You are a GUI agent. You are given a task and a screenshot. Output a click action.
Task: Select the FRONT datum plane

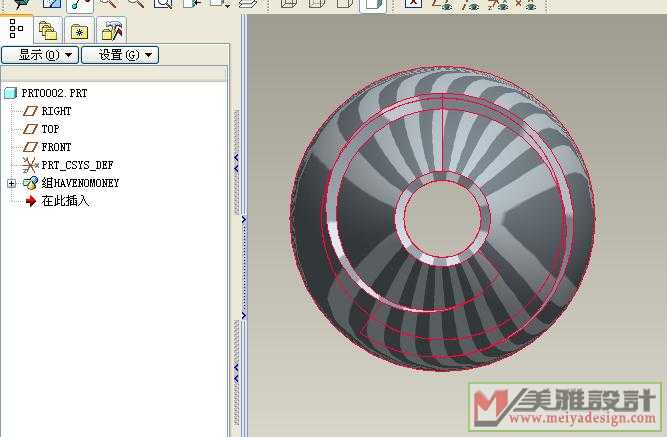[x=56, y=147]
